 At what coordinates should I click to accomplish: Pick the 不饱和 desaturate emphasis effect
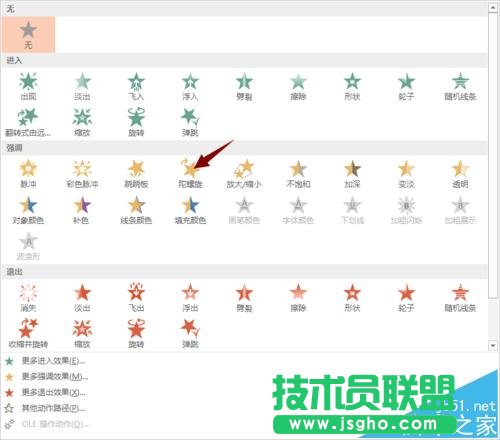pos(298,174)
